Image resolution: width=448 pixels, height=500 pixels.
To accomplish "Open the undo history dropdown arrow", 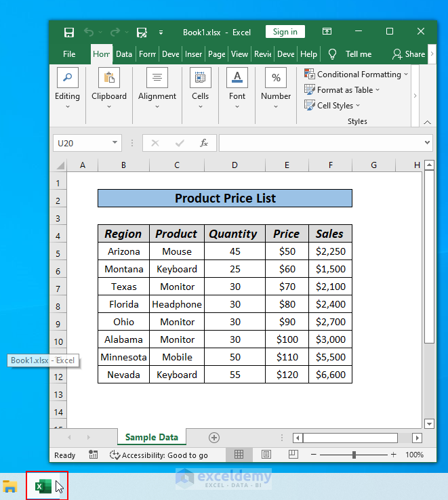I will click(100, 33).
